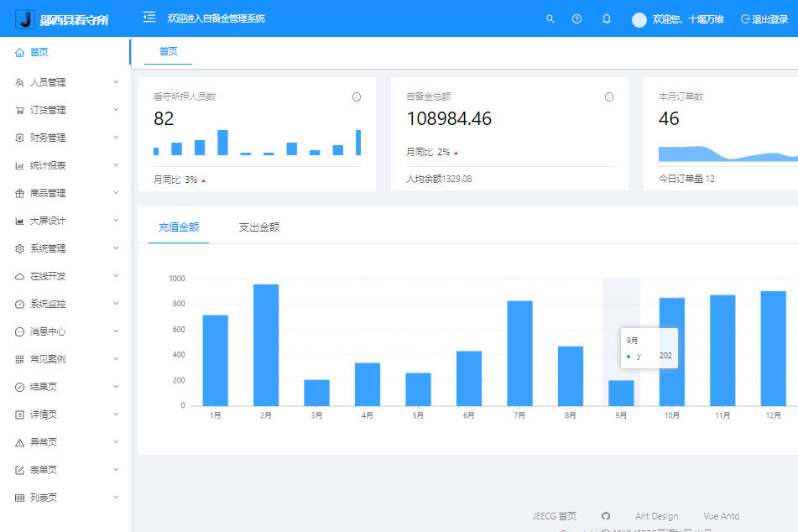
Task: Expand the 商品管理 menu chevron
Action: pyautogui.click(x=116, y=193)
